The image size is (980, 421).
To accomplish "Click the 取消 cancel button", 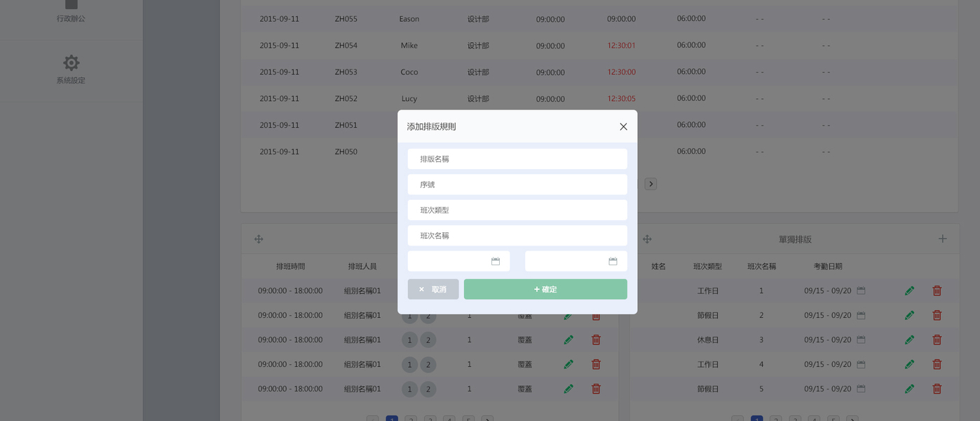I will pos(433,289).
